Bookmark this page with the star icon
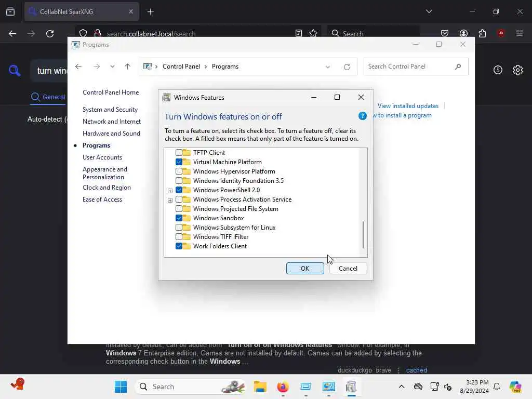This screenshot has height=399, width=532. click(313, 33)
